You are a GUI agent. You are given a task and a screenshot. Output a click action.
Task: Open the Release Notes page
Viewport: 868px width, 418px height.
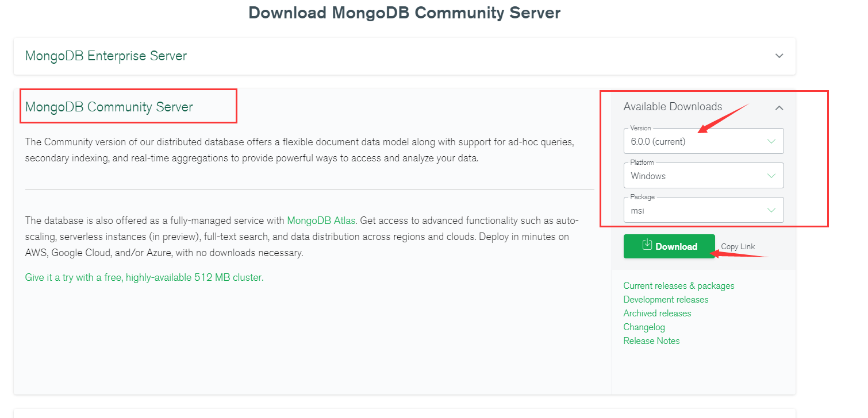pyautogui.click(x=651, y=340)
